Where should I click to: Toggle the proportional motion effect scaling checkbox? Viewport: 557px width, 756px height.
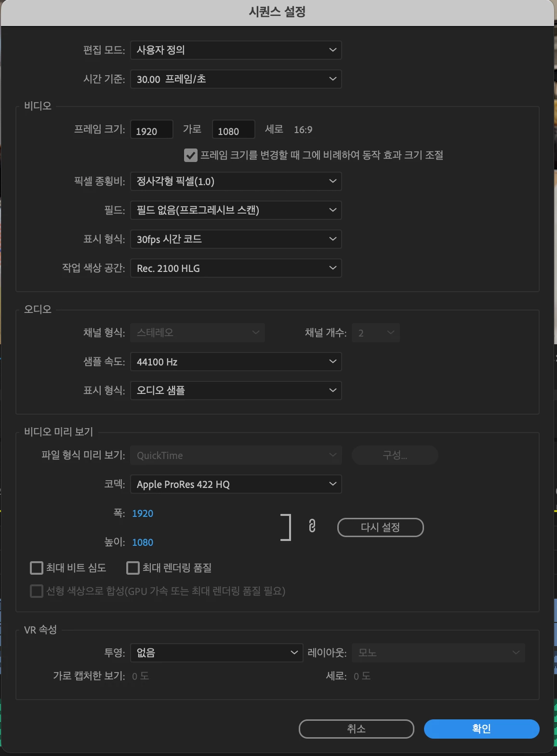coord(191,155)
